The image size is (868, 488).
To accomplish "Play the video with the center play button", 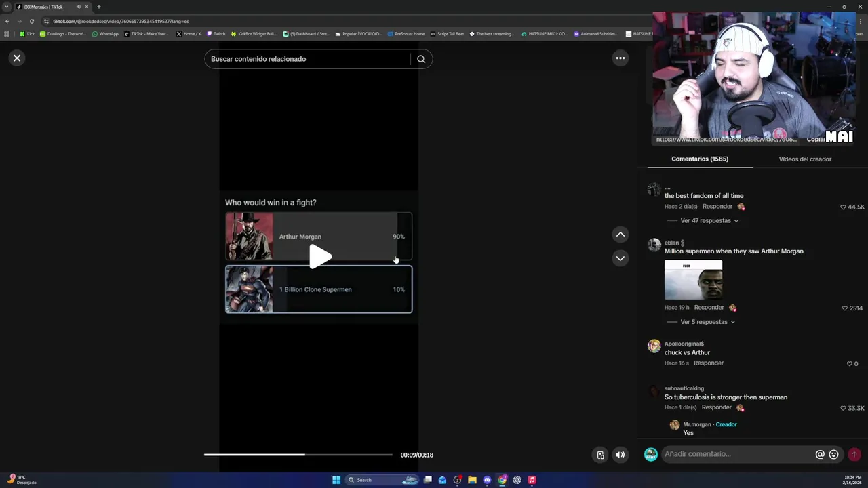I will click(x=319, y=256).
